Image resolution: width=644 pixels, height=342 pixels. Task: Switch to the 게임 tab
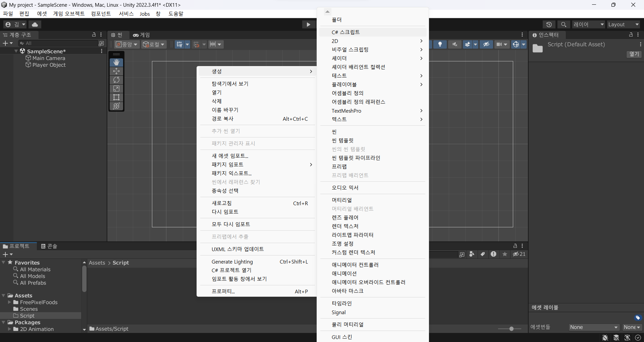(141, 35)
